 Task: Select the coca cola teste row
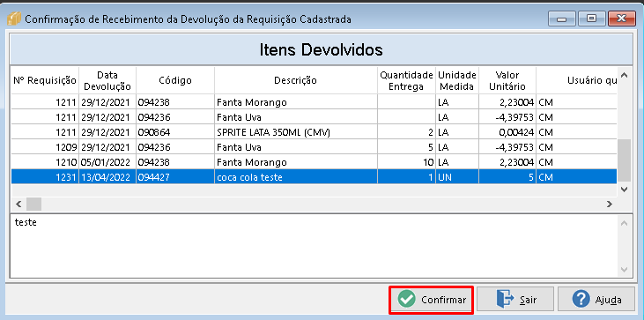(x=314, y=177)
